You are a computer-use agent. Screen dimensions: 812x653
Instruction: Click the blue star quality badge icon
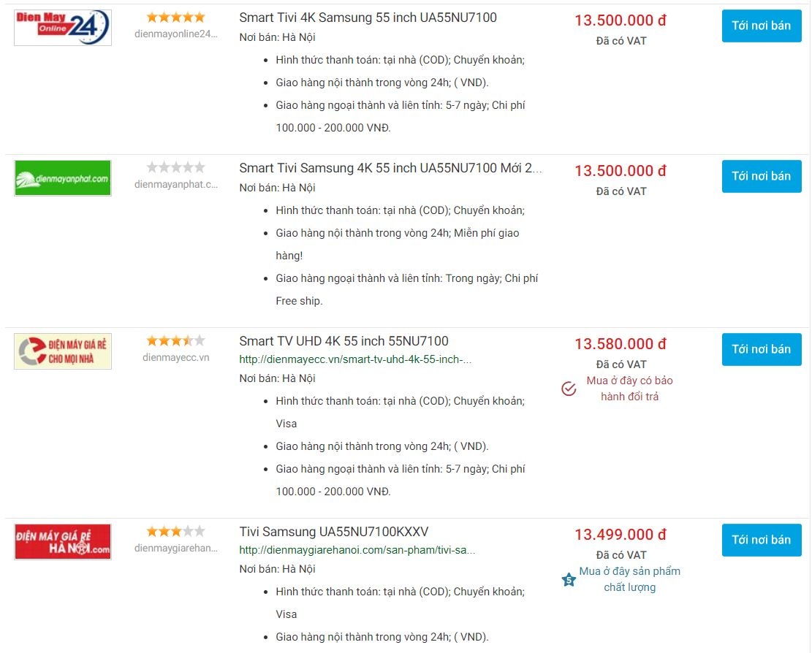pyautogui.click(x=568, y=579)
